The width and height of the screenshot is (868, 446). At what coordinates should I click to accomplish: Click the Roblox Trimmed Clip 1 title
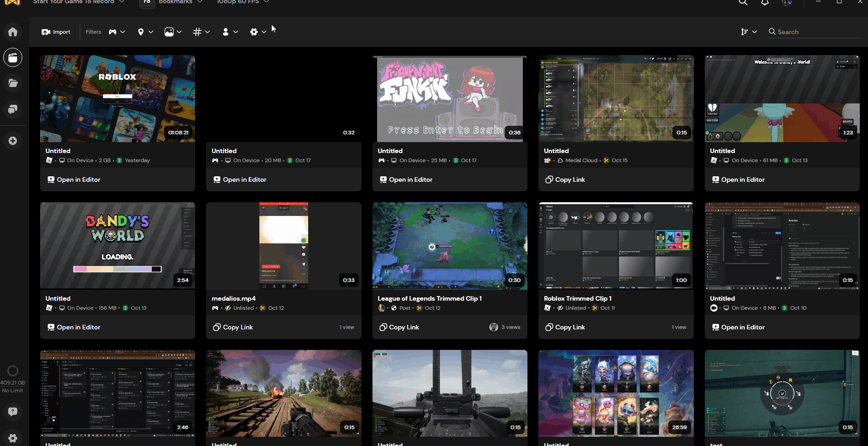(x=578, y=298)
